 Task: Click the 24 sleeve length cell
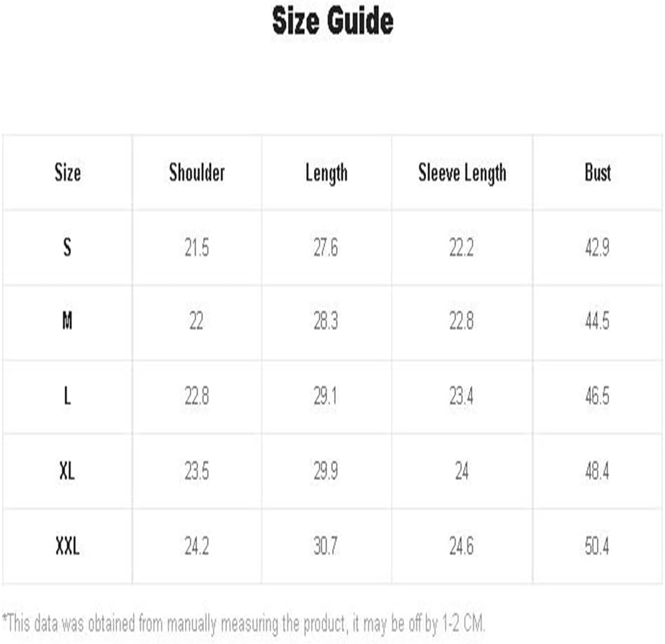coord(462,472)
